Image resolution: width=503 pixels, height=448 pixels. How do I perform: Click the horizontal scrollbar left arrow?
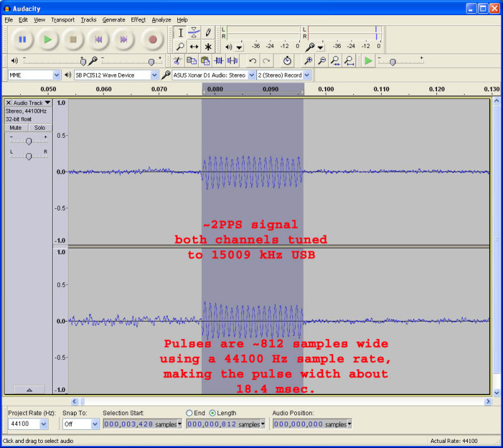click(74, 401)
